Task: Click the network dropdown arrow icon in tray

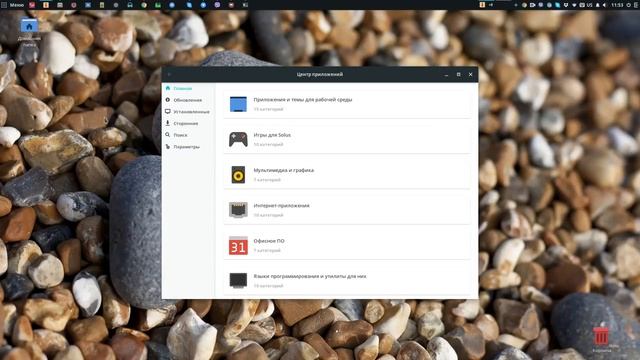Action: click(574, 5)
